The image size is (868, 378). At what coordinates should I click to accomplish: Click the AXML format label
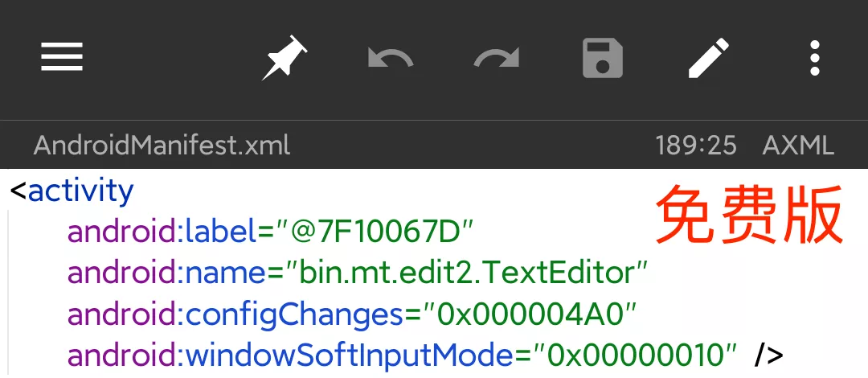pos(798,146)
